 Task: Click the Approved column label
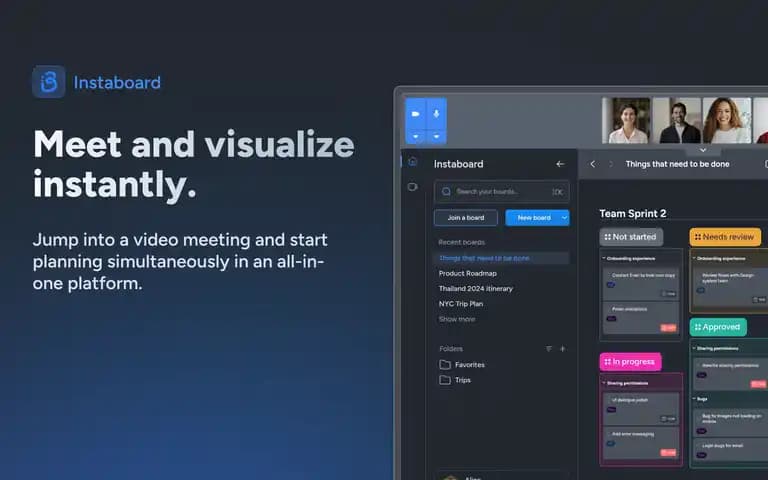(718, 327)
